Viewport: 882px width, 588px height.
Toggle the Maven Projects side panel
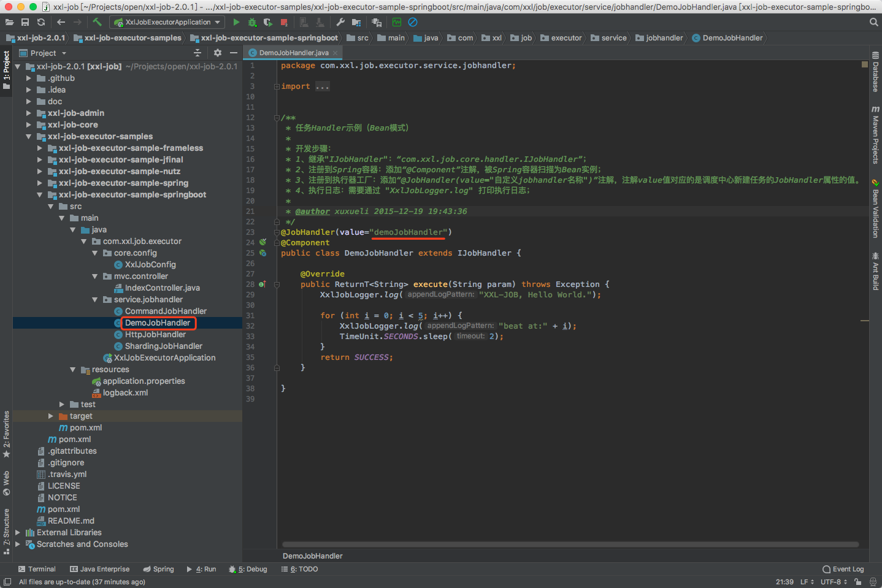(x=875, y=135)
